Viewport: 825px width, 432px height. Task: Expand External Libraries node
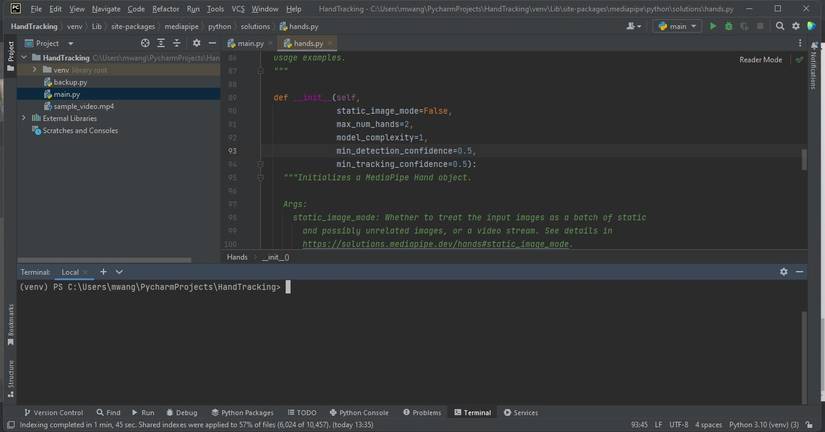coord(24,118)
